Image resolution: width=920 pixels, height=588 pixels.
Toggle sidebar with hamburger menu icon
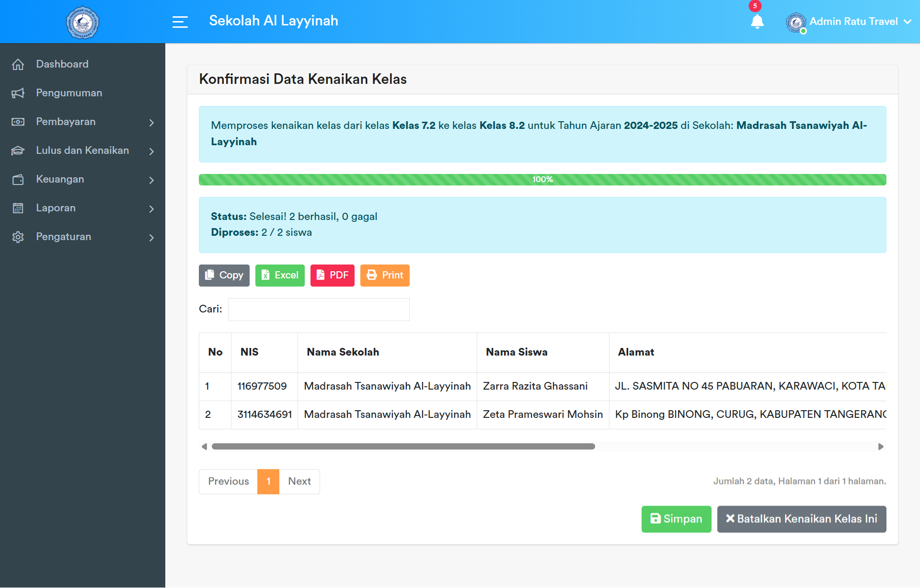pos(180,22)
